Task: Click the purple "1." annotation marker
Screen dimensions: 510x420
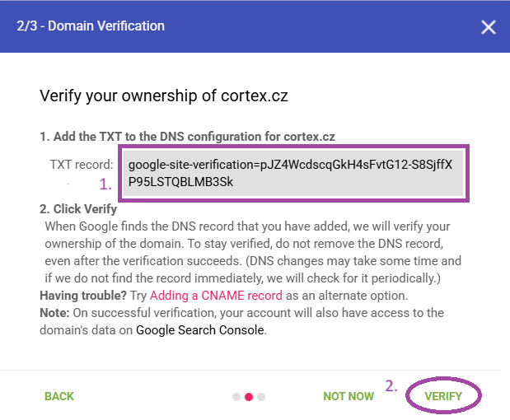Action: 105,183
